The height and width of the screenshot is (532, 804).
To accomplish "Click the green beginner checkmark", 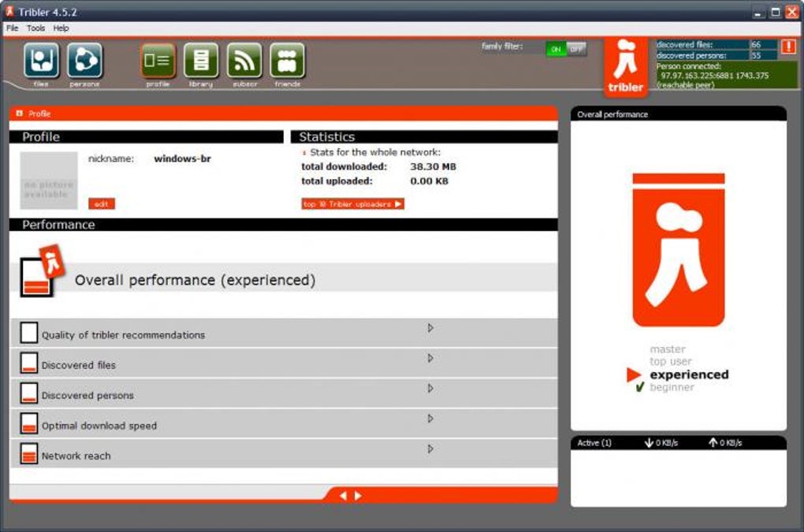I will [x=639, y=387].
